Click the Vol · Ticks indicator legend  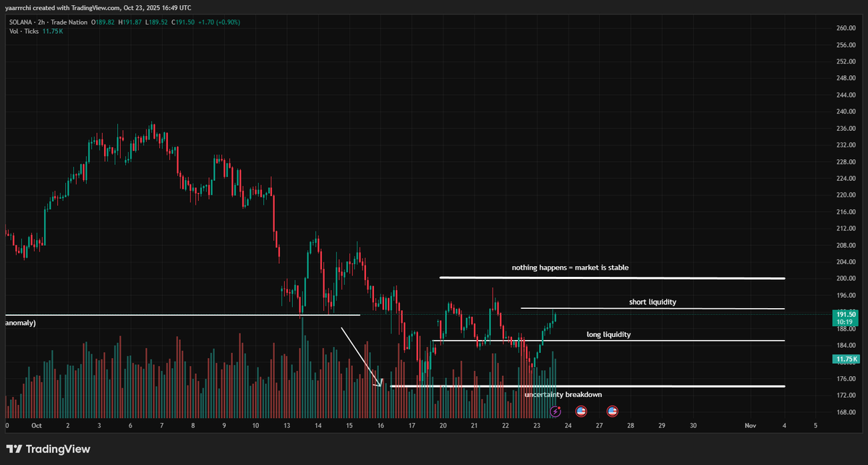point(25,31)
